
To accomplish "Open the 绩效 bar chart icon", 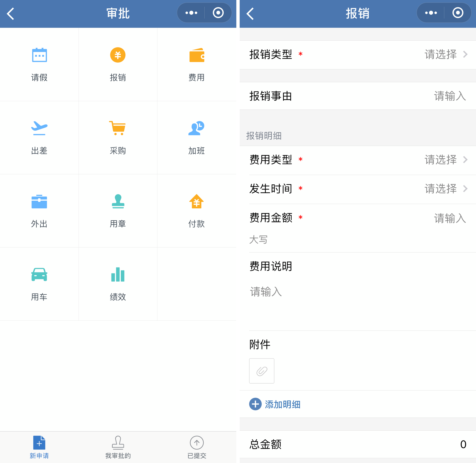I will point(118,275).
